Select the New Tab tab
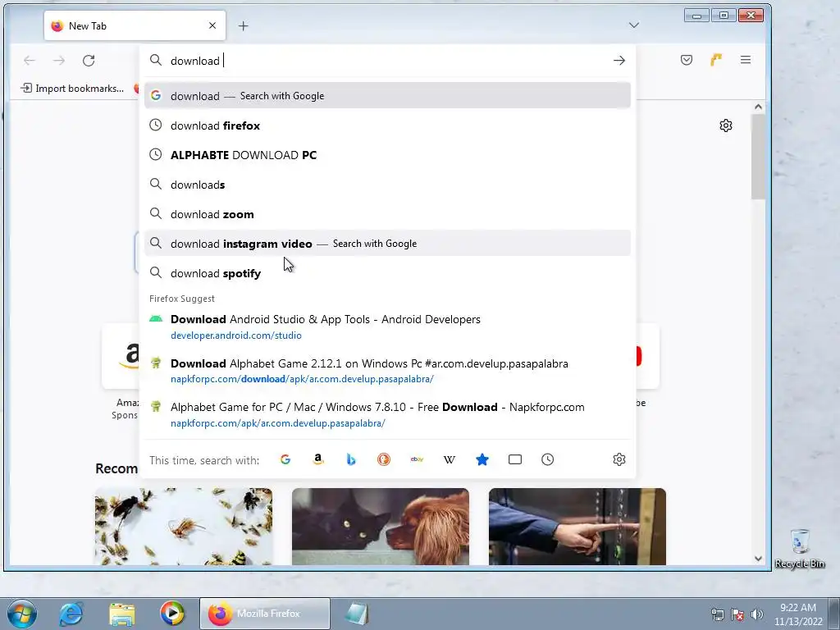Viewport: 840px width, 630px height. [135, 25]
